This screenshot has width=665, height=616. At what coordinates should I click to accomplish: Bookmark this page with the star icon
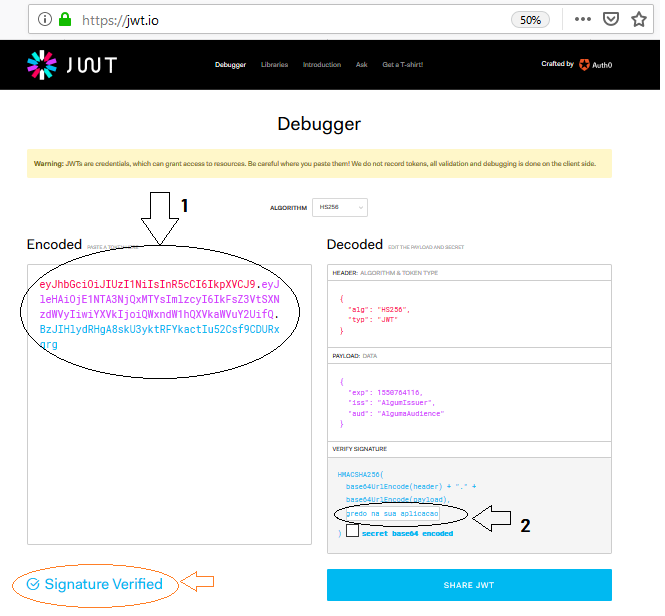(639, 19)
